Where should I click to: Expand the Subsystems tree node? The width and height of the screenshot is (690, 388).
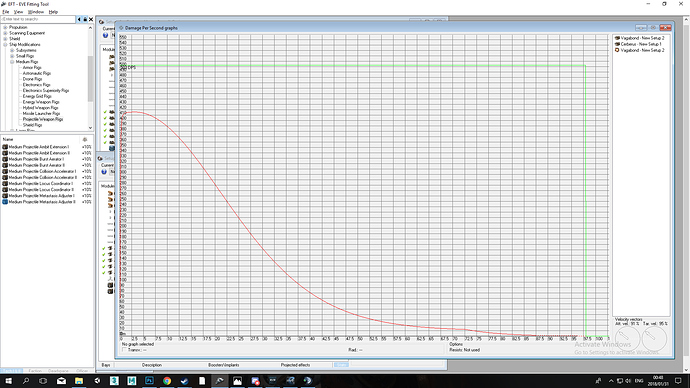[x=12, y=50]
